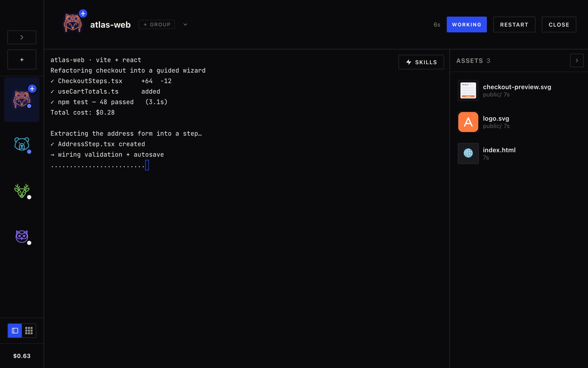Click the 'atlas-web · vite + react' line
This screenshot has height=368, width=588.
[96, 60]
